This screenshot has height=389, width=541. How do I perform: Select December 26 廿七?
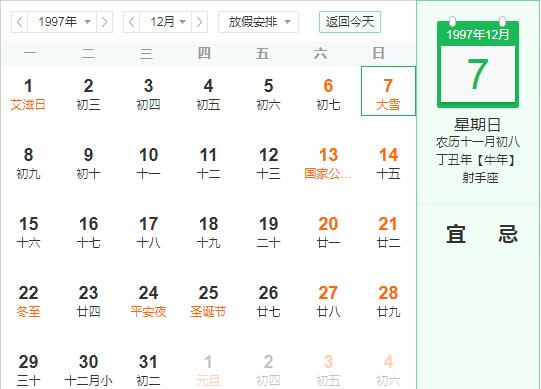click(x=268, y=301)
